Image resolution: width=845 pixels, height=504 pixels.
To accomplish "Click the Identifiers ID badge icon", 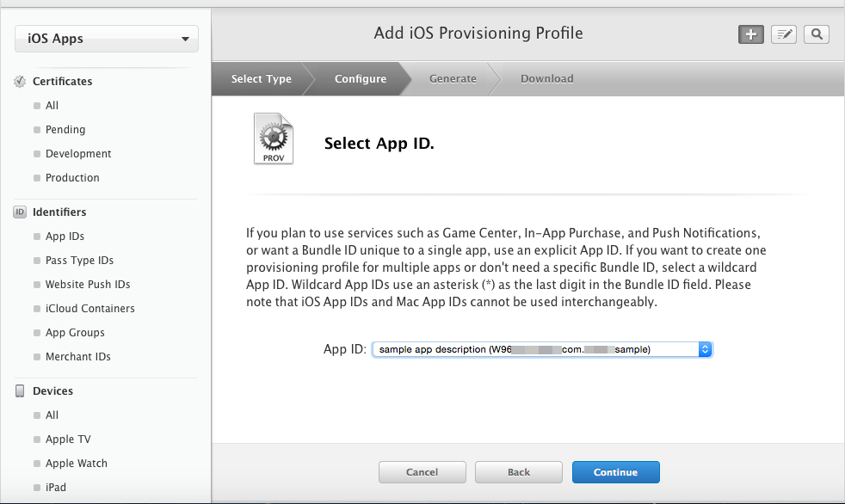I will coord(20,212).
